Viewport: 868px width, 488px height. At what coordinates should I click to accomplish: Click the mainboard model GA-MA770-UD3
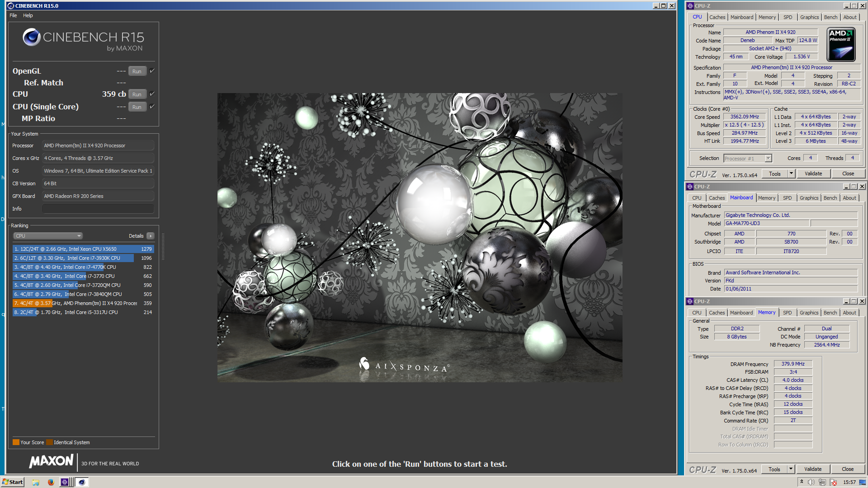click(767, 223)
